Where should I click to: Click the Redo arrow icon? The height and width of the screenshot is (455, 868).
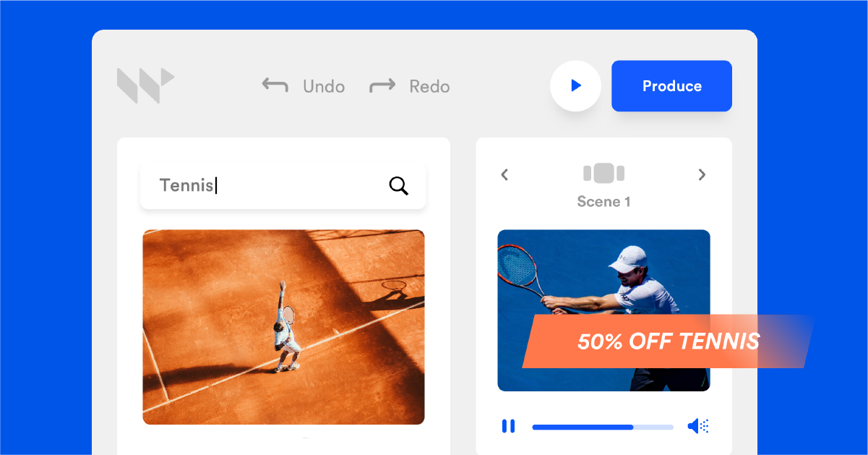pos(382,86)
